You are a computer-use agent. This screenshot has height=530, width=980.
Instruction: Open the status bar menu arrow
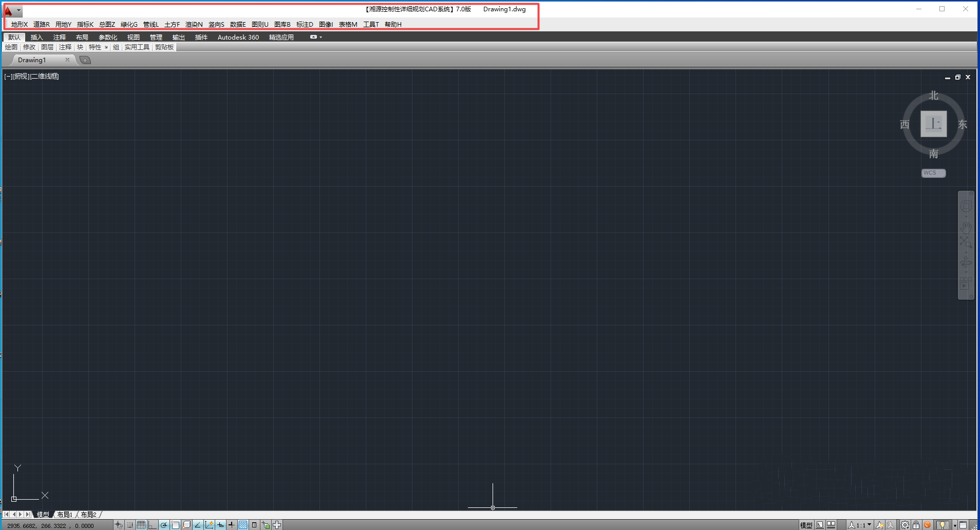(955, 525)
